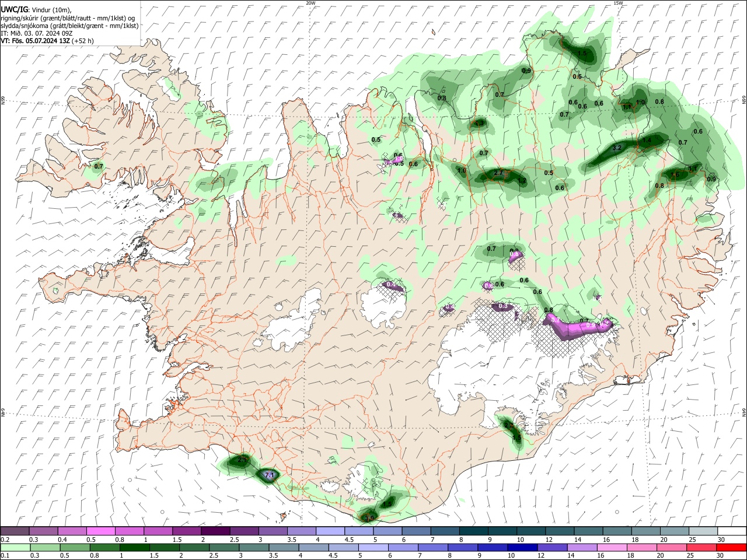Click the bright magenta 0.5 swatch in upper legend
The width and height of the screenshot is (747, 560).
tap(100, 531)
